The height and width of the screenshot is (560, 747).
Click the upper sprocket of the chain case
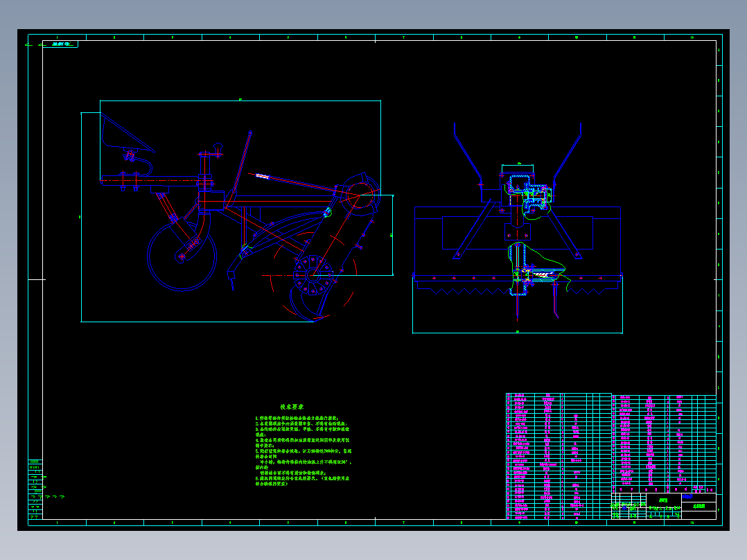[360, 195]
